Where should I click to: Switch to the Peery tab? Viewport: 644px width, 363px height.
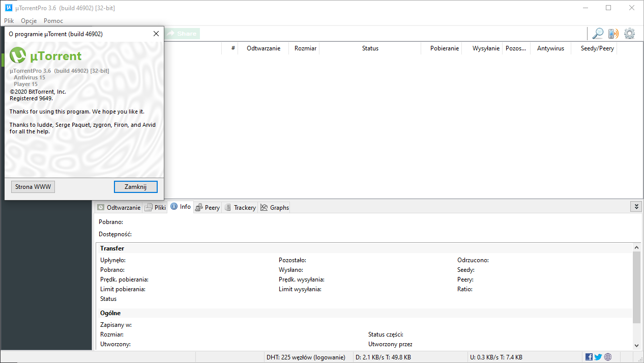(x=208, y=207)
